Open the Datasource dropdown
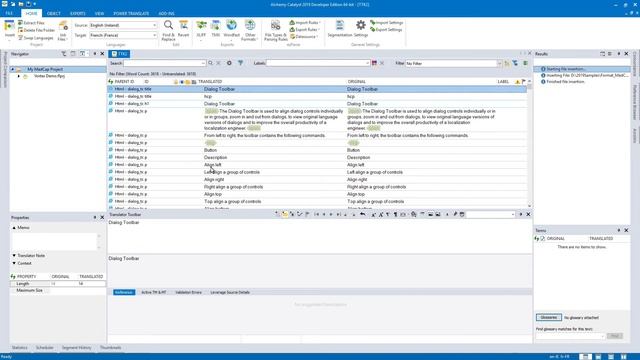The width and height of the screenshot is (640, 360). click(x=304, y=36)
